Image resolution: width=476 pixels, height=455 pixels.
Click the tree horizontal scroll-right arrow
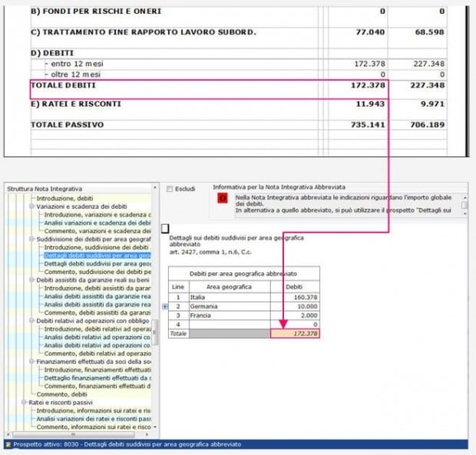147,434
